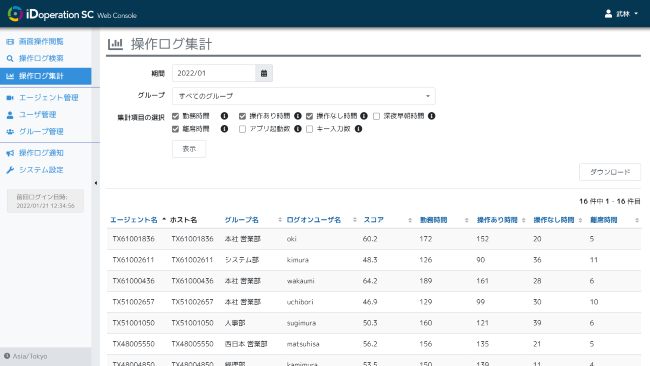Click logon user uchibori
650x366 pixels.
(x=300, y=302)
